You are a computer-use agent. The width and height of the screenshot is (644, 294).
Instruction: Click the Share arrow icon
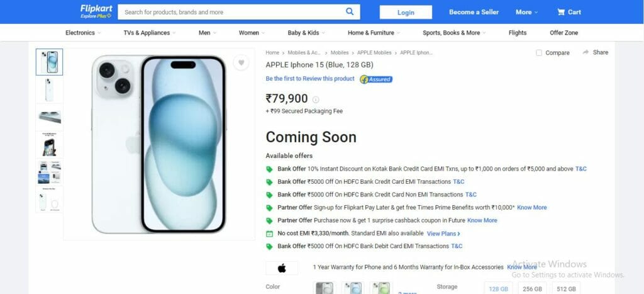tap(586, 52)
